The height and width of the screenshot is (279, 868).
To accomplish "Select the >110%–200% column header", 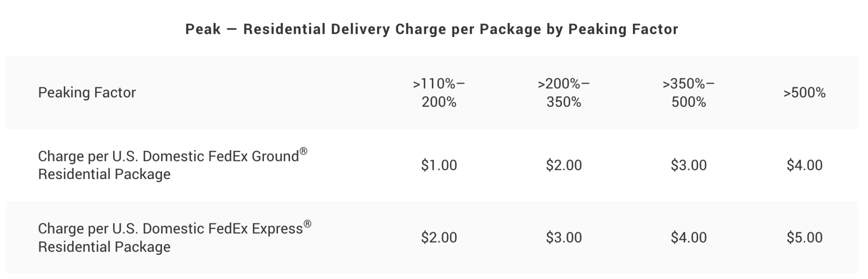I will (439, 93).
